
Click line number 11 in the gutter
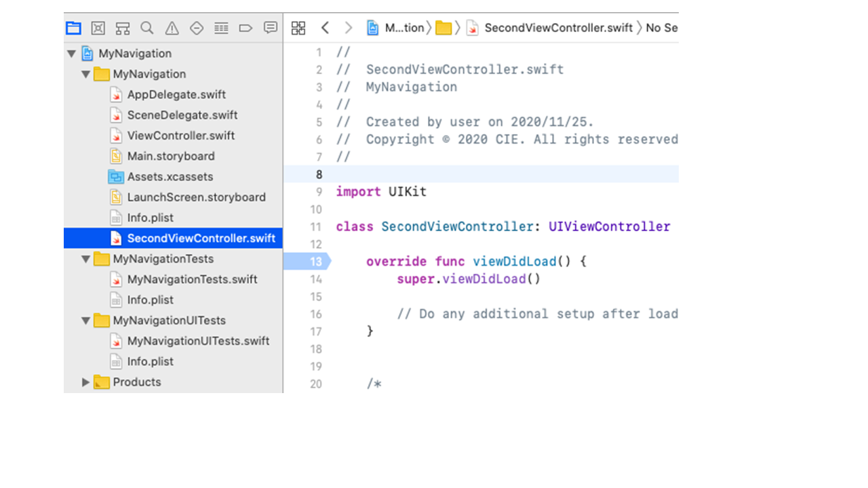tap(316, 227)
